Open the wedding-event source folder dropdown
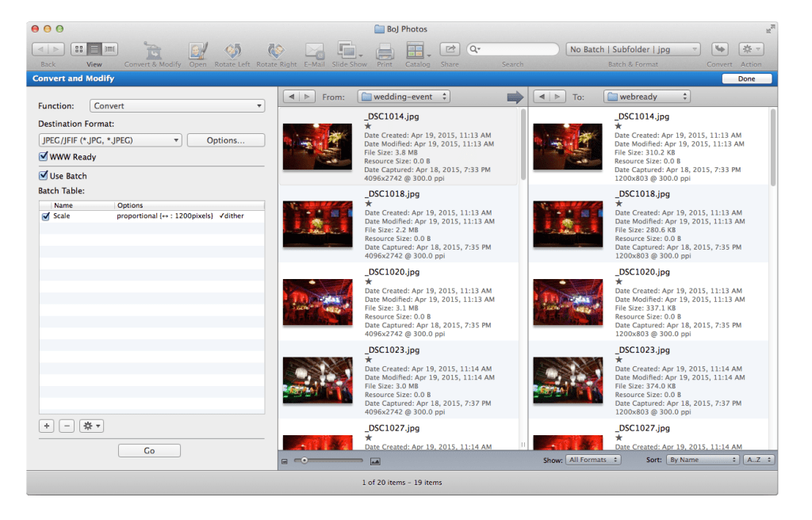This screenshot has height=520, width=812. (x=404, y=97)
